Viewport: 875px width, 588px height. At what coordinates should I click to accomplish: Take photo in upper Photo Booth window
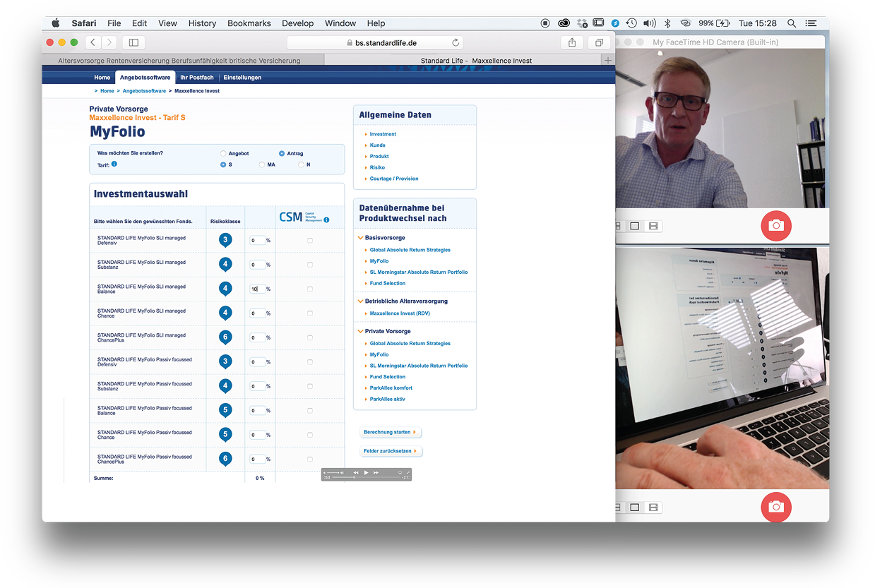click(x=776, y=225)
